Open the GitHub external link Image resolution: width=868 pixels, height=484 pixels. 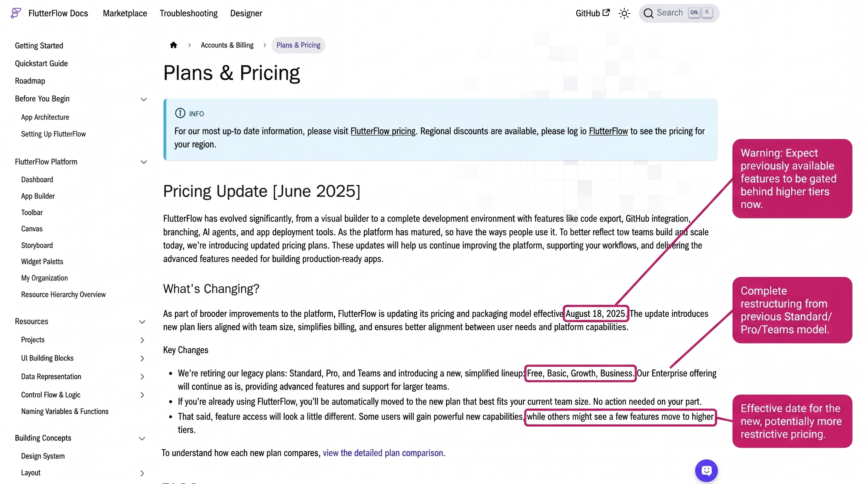click(592, 13)
